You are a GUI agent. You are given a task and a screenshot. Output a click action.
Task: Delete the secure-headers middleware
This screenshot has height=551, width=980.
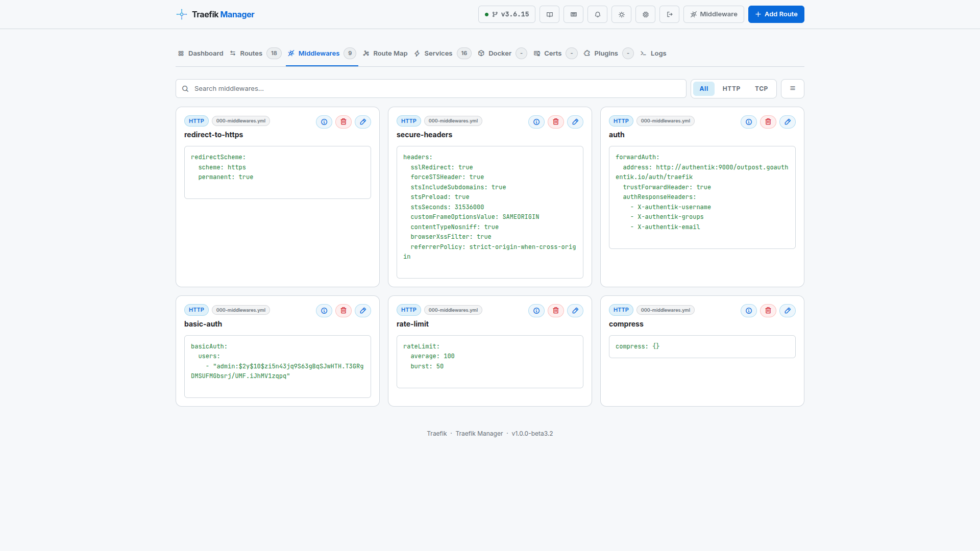[556, 122]
